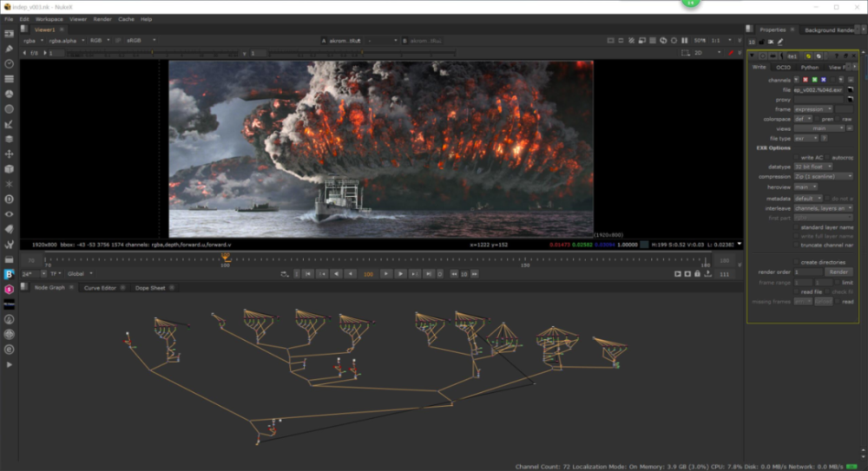Toggle the read file checkbox
This screenshot has height=471, width=868.
pyautogui.click(x=796, y=291)
